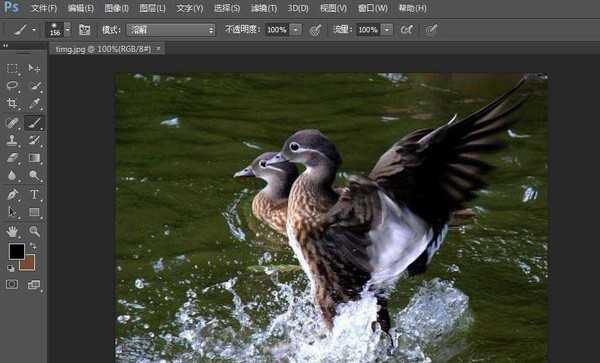Click the opacity value field
Screen dimensions: 600x363
coord(277,30)
